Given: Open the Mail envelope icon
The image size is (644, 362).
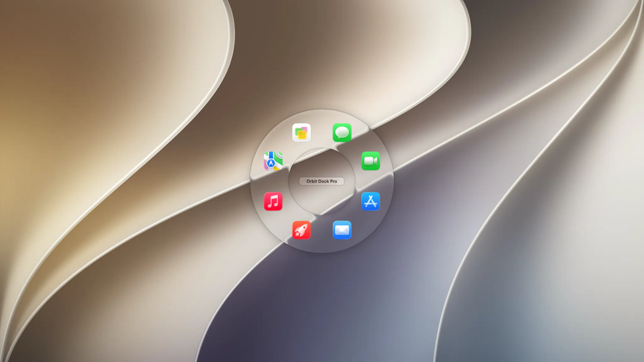Looking at the screenshot, I should point(342,230).
